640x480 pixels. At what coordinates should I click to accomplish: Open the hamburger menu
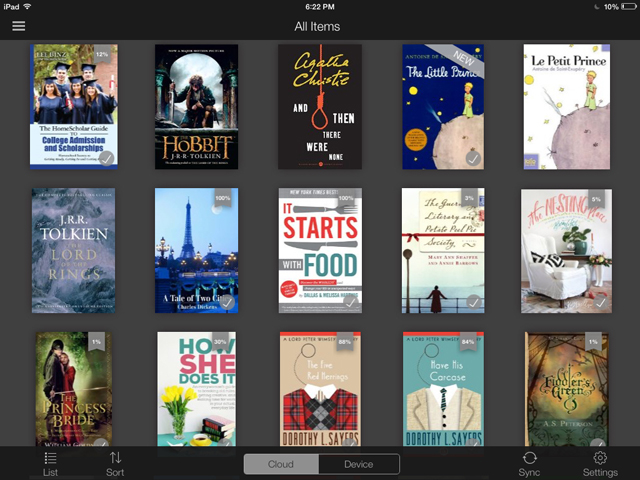click(19, 26)
